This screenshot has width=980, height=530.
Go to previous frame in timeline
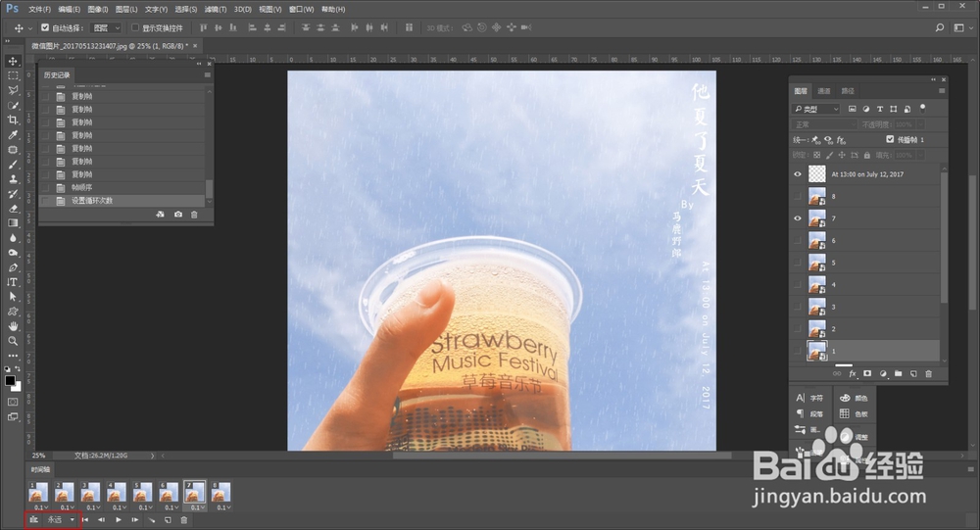101,520
